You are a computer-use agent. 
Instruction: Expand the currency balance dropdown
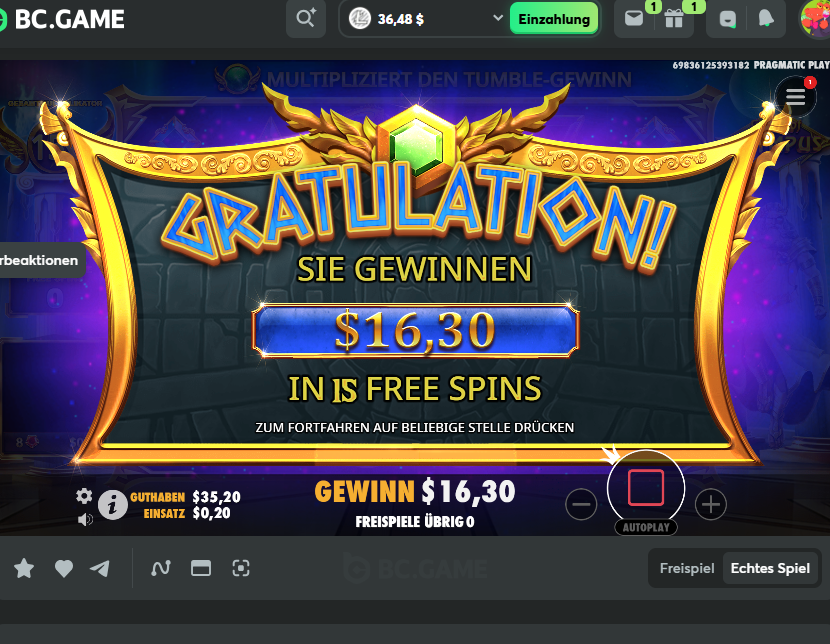point(498,18)
